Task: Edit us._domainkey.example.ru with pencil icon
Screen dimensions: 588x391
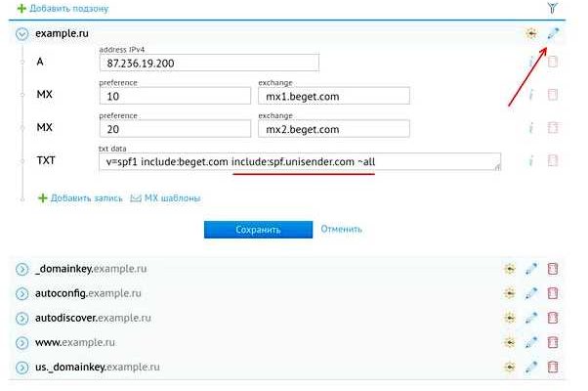Action: coord(531,367)
